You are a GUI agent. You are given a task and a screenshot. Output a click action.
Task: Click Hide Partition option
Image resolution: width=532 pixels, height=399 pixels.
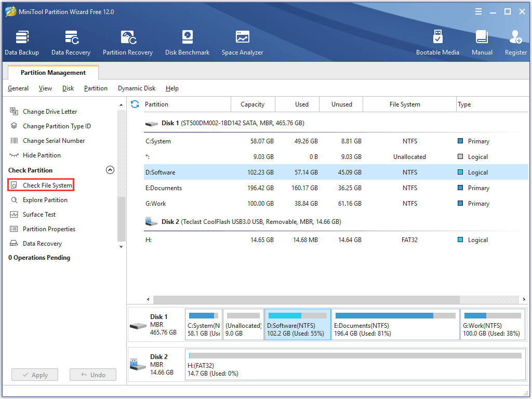click(42, 155)
